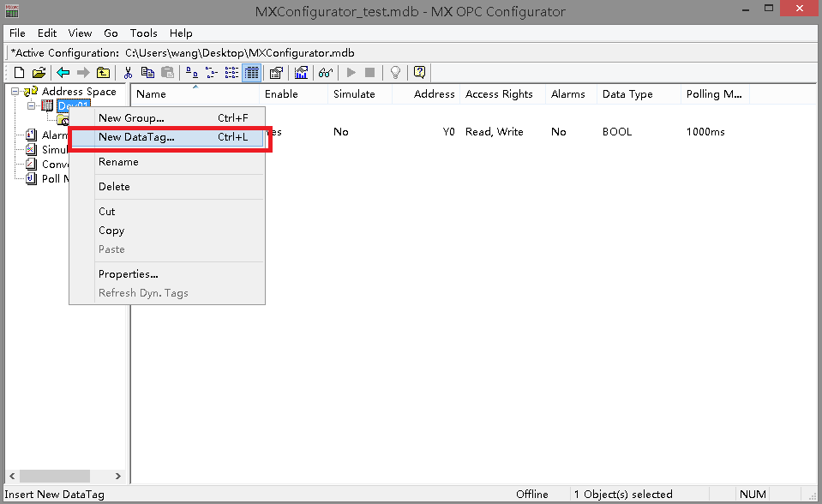Click the NUM status bar indicator
Screen dimensions: 822x504
pyautogui.click(x=753, y=494)
